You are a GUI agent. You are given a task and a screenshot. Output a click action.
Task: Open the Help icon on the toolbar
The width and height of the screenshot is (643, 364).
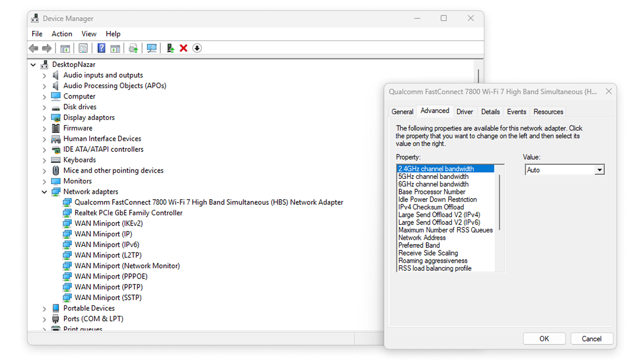101,48
